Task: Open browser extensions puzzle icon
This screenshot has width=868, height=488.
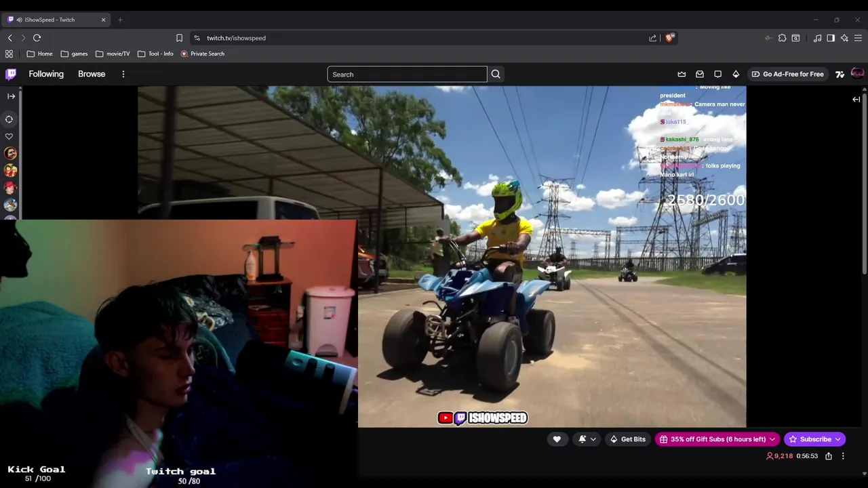Action: [782, 38]
